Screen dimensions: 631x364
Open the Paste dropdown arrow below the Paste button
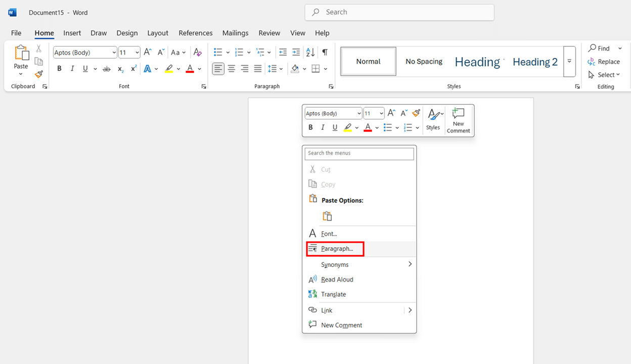[x=21, y=74]
